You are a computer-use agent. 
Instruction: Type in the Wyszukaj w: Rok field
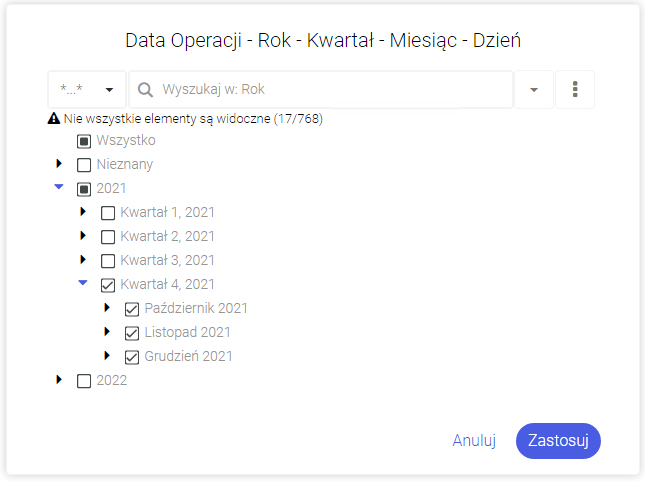(330, 89)
